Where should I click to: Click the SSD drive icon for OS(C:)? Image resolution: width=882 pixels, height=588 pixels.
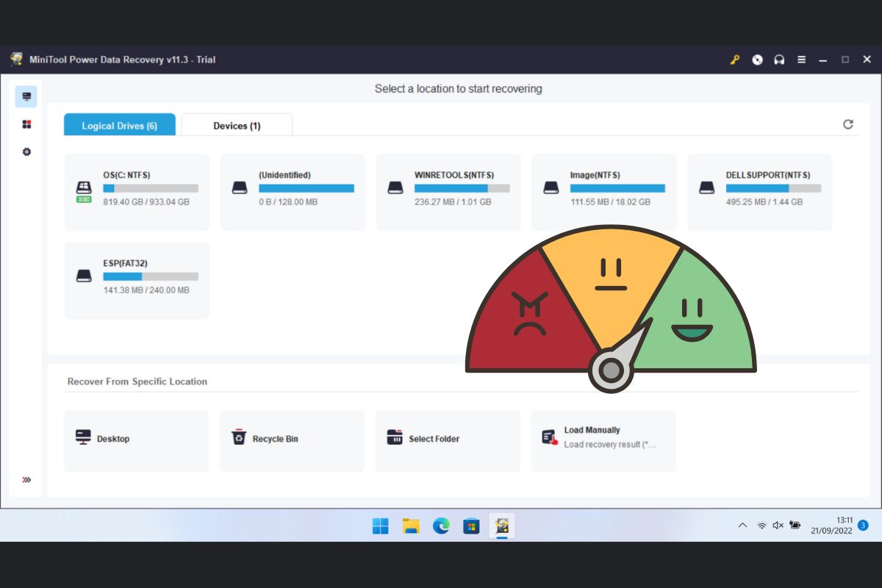(84, 191)
